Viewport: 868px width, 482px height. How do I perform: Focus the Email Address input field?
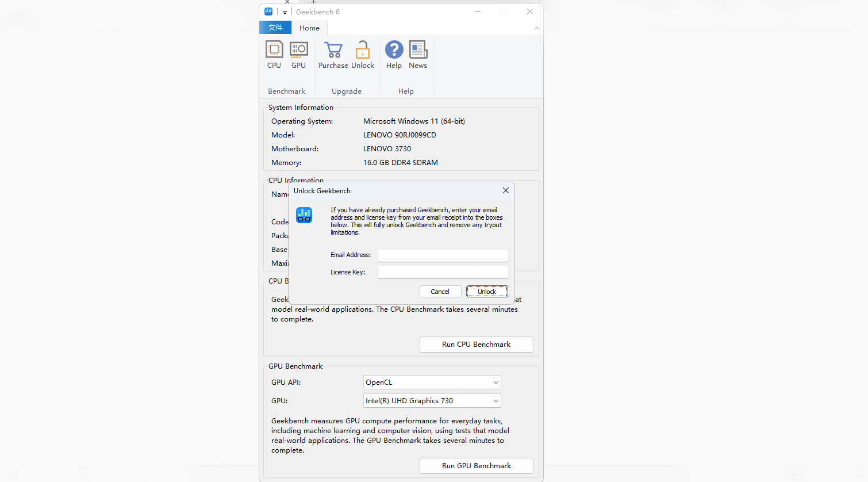[443, 255]
